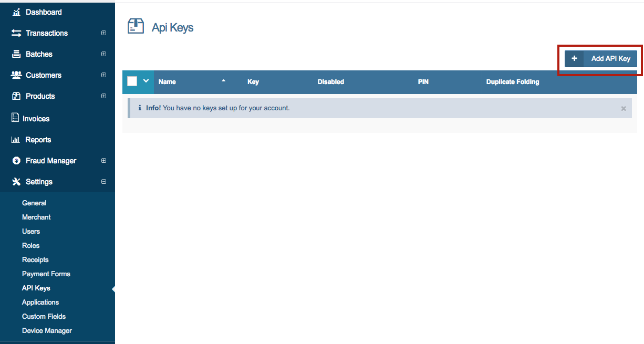Open the dropdown arrow beside the header checkbox
The image size is (644, 344).
tap(144, 81)
